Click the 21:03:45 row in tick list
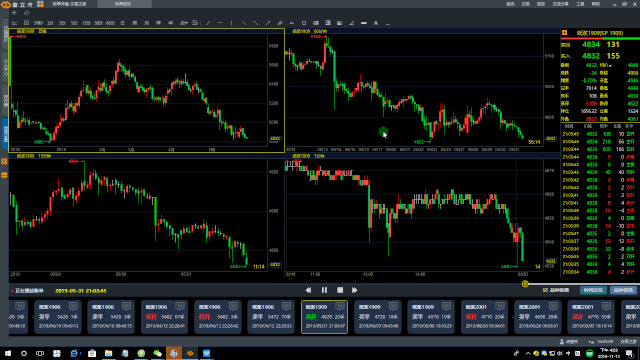Screen dimensions: 640x360 click(600, 134)
